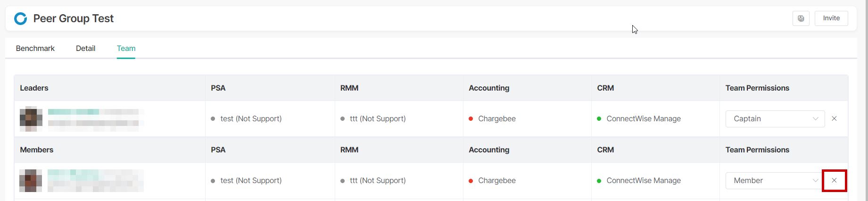Click the leader's name link
The width and height of the screenshot is (868, 201).
(x=73, y=112)
